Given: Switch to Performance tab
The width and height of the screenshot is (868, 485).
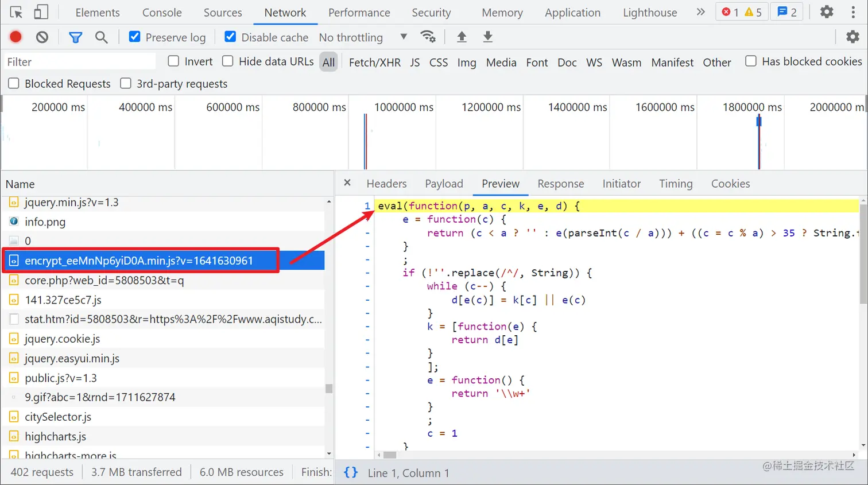Looking at the screenshot, I should pos(359,13).
